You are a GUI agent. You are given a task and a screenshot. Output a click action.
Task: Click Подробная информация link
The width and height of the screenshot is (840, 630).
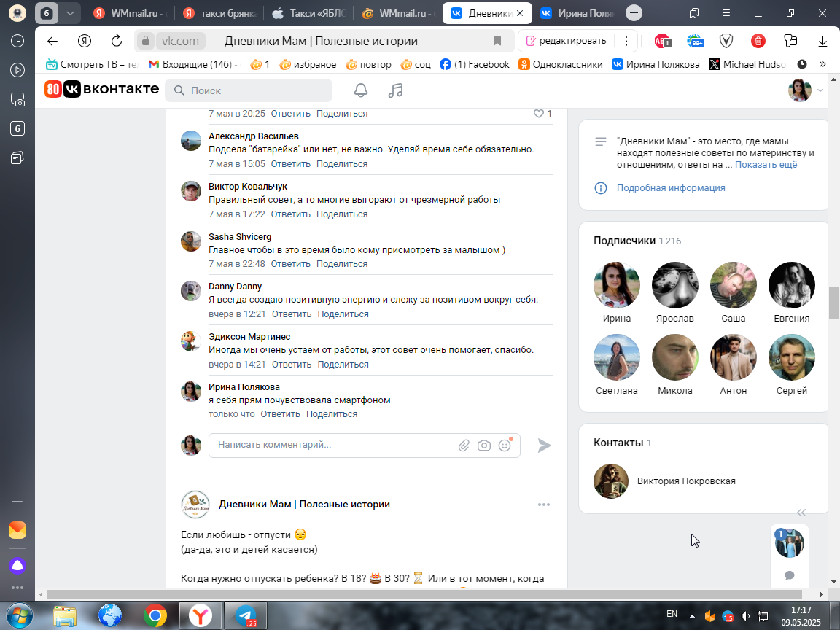pyautogui.click(x=671, y=188)
